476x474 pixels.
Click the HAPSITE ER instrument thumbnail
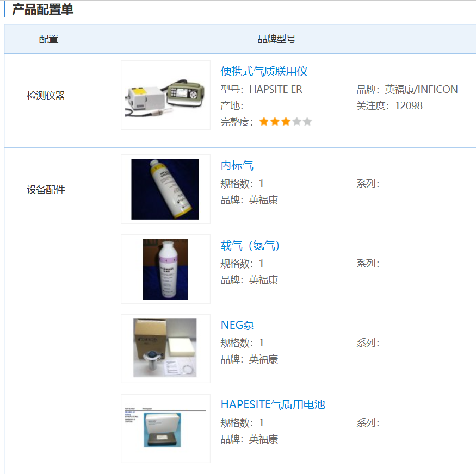pyautogui.click(x=165, y=95)
